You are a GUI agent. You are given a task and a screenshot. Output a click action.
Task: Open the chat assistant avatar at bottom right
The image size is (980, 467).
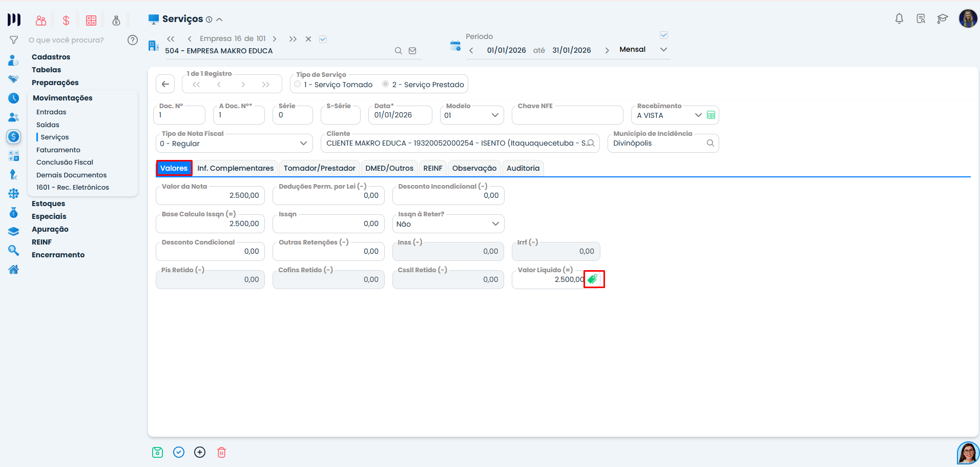pyautogui.click(x=968, y=453)
